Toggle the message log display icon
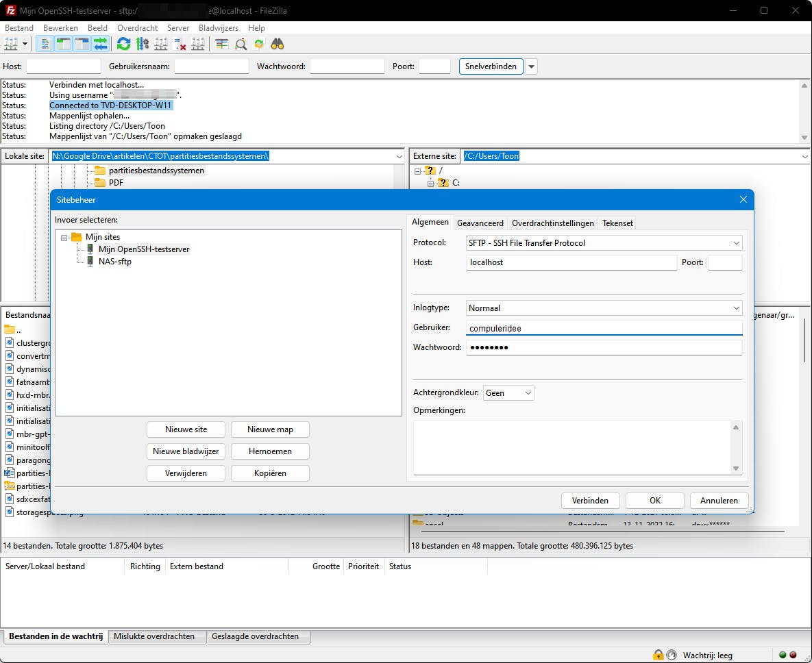Screen dimensions: 812x663 [x=45, y=45]
